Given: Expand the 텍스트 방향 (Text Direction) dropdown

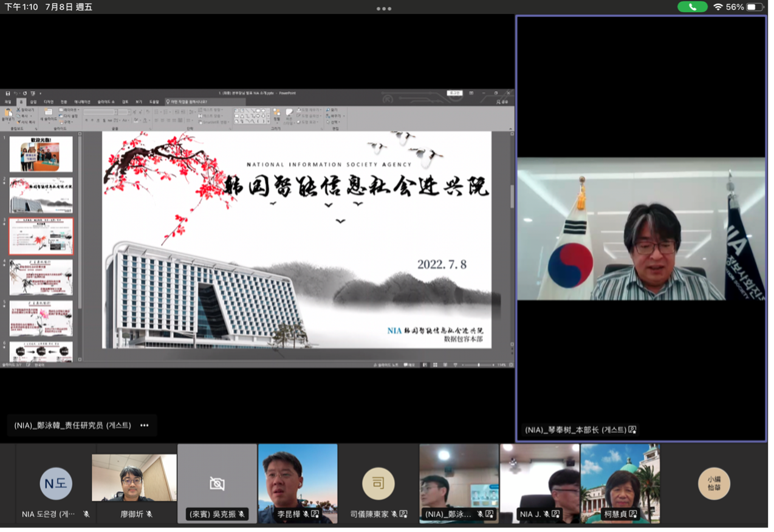Looking at the screenshot, I should (210, 109).
